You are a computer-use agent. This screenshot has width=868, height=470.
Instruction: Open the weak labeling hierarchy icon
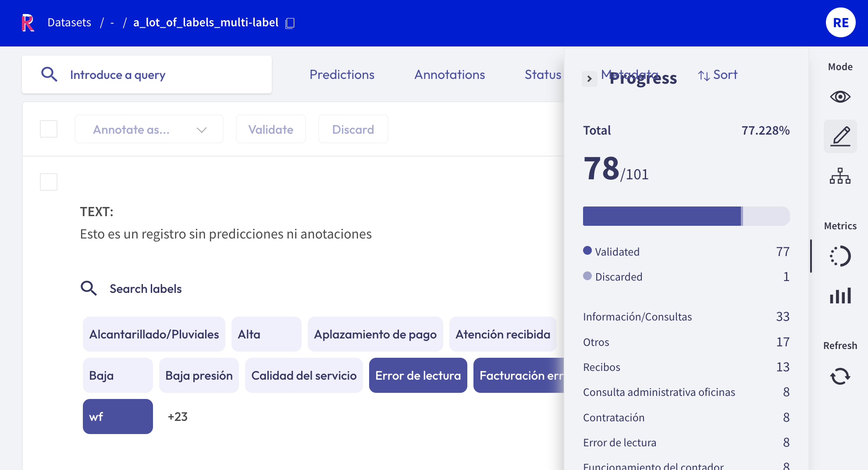coord(840,177)
